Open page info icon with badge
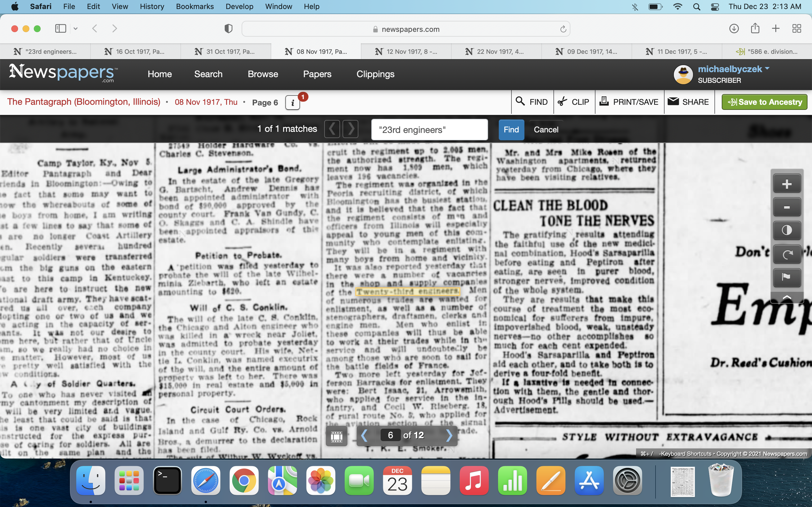812x507 pixels. coord(293,103)
